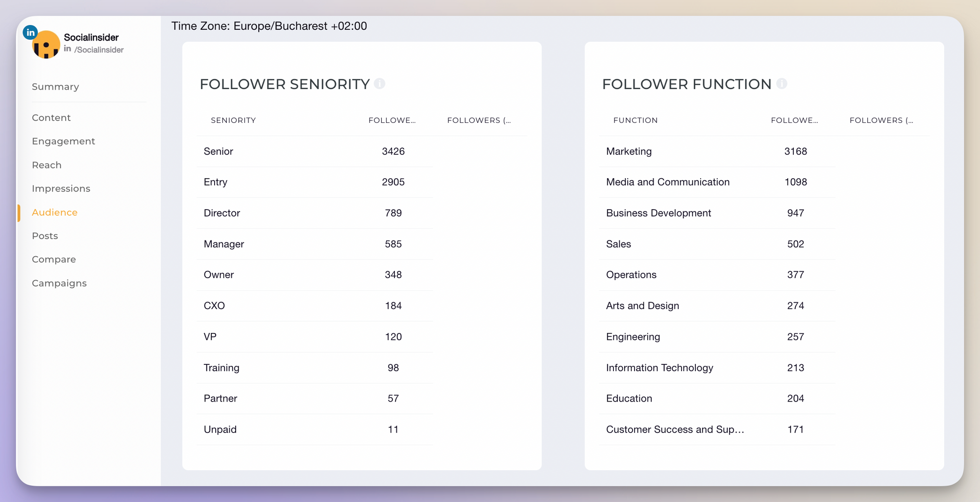Select the Entry seniority row

pos(315,182)
